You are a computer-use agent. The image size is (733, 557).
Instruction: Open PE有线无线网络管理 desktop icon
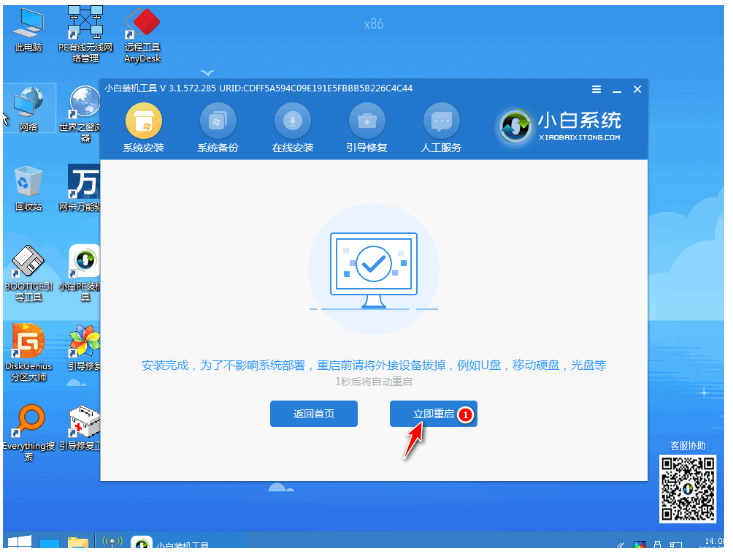[x=86, y=35]
